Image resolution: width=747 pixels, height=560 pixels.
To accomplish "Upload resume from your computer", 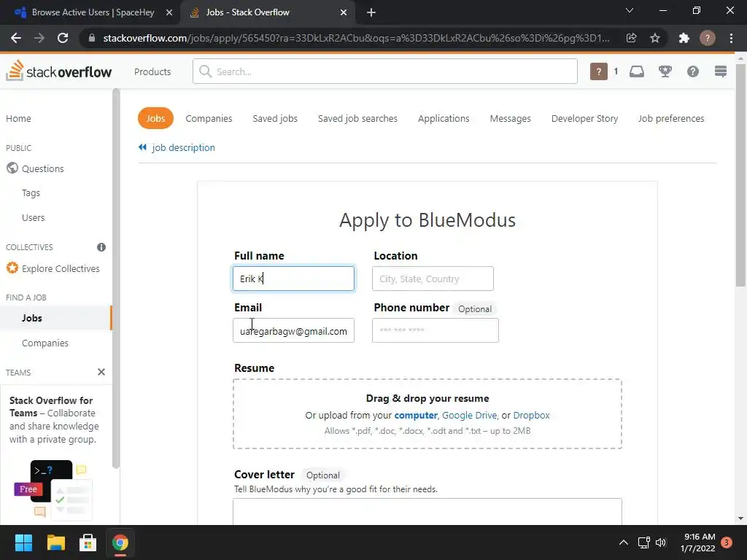I will pyautogui.click(x=415, y=415).
